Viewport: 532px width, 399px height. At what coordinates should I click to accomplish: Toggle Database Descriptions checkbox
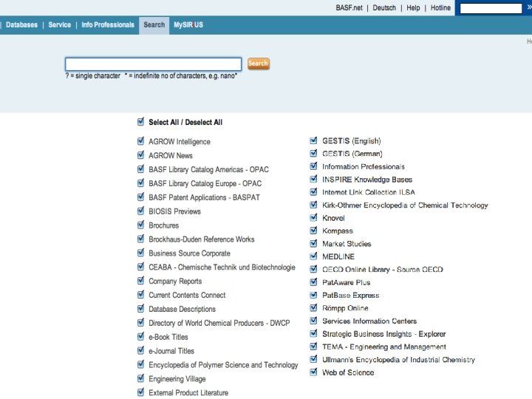[141, 308]
